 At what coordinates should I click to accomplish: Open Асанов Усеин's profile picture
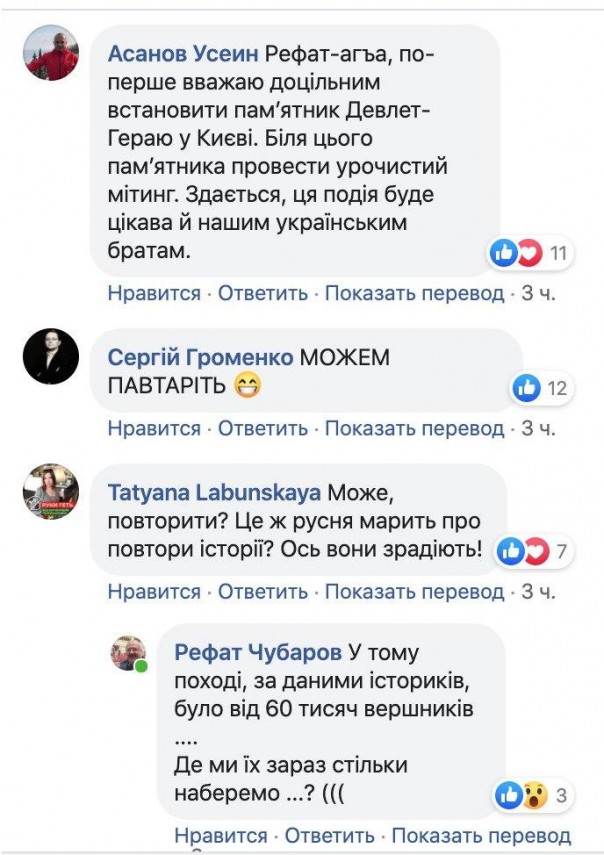(51, 52)
